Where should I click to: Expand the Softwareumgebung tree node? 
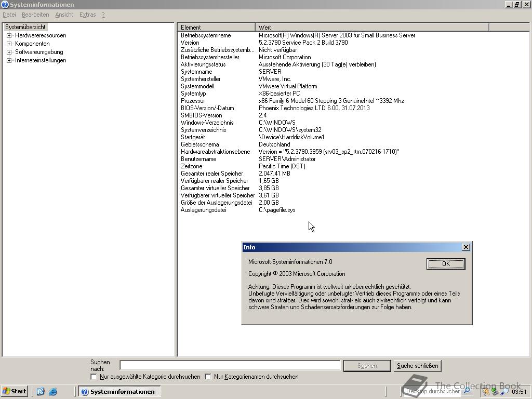[x=9, y=52]
